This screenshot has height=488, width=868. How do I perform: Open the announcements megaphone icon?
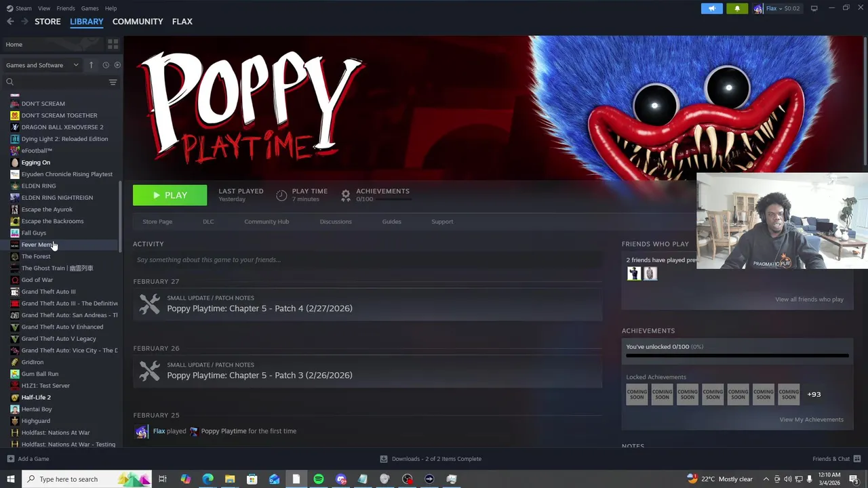point(711,8)
